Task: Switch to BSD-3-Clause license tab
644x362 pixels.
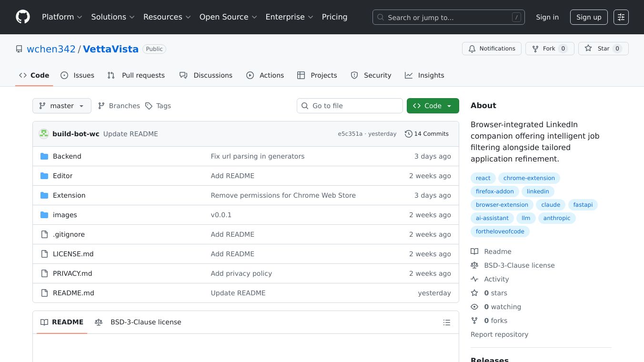Action: [139, 322]
